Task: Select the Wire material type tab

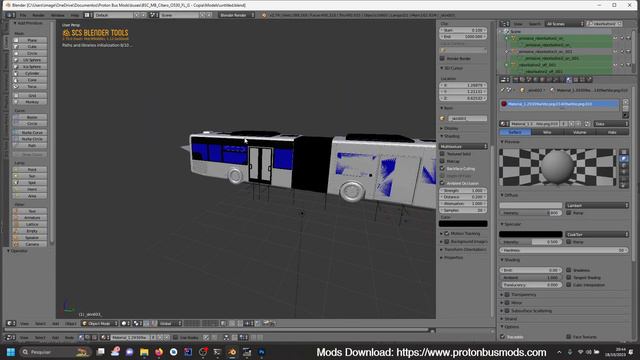Action: point(547,132)
